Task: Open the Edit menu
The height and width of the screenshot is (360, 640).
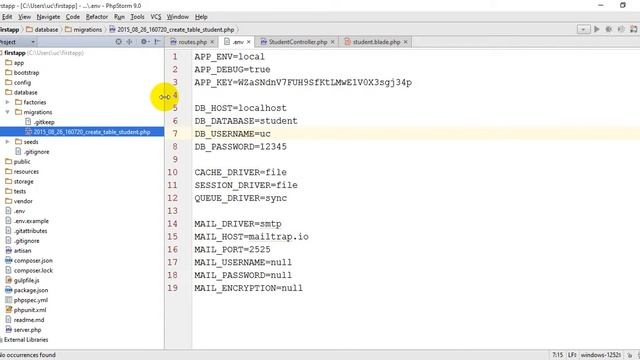Action: (7, 17)
